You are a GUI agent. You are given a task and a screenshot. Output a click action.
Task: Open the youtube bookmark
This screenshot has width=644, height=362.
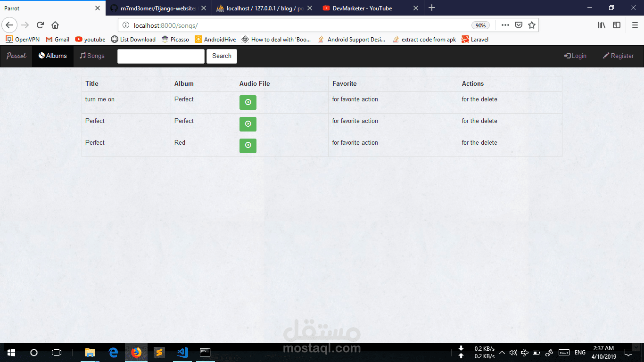pos(90,40)
